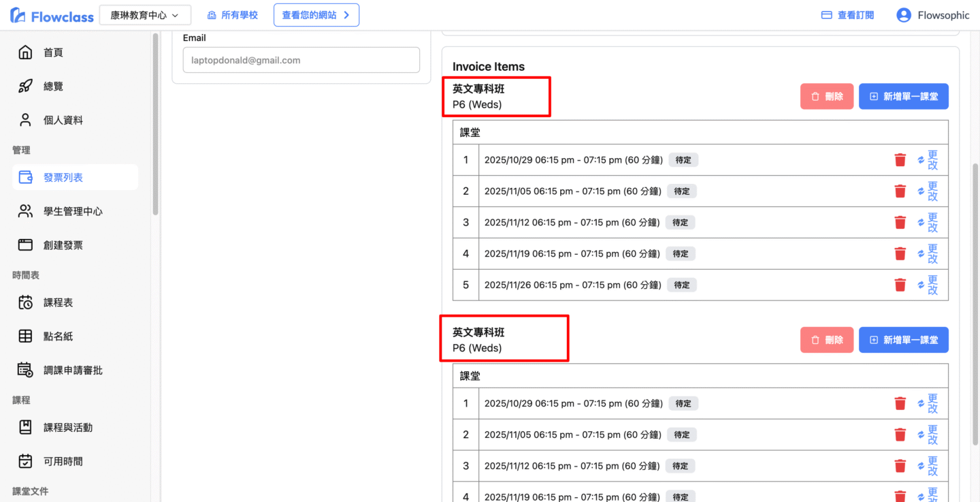Screen dimensions: 980x502
Task: Click 查看您的網站 button
Action: click(x=316, y=15)
